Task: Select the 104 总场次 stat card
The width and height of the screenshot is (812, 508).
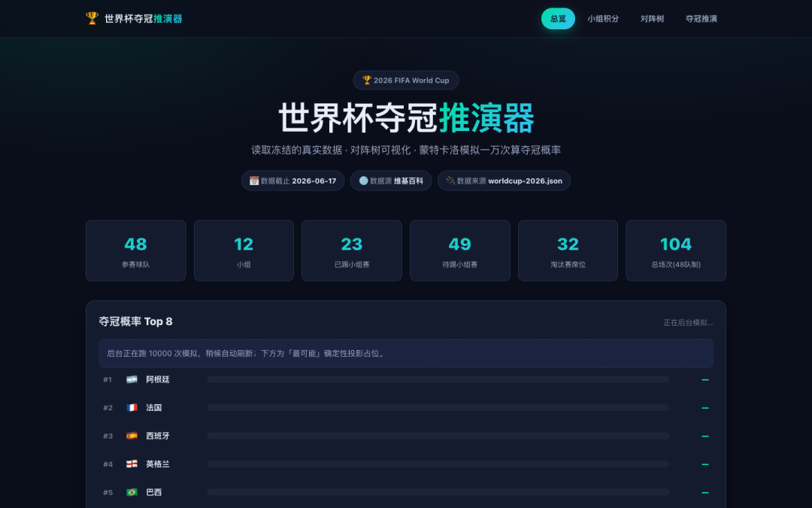Action: tap(676, 251)
